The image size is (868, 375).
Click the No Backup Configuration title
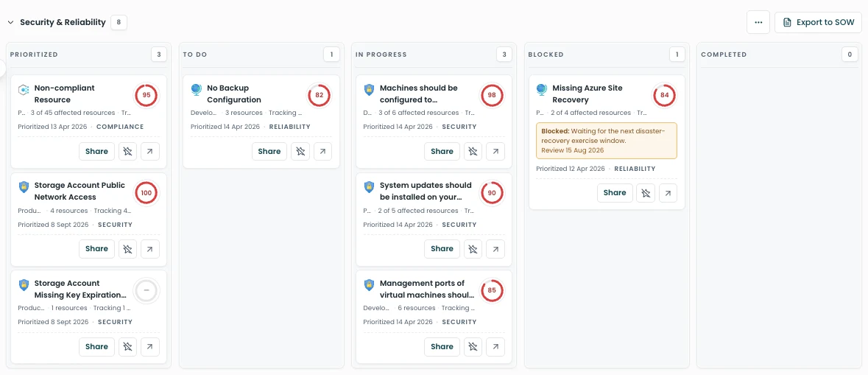(x=234, y=94)
